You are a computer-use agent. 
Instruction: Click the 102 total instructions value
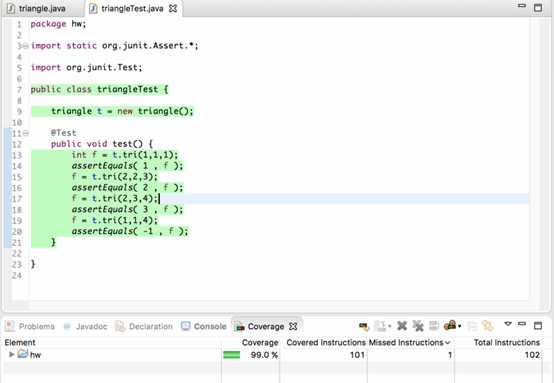coord(532,355)
